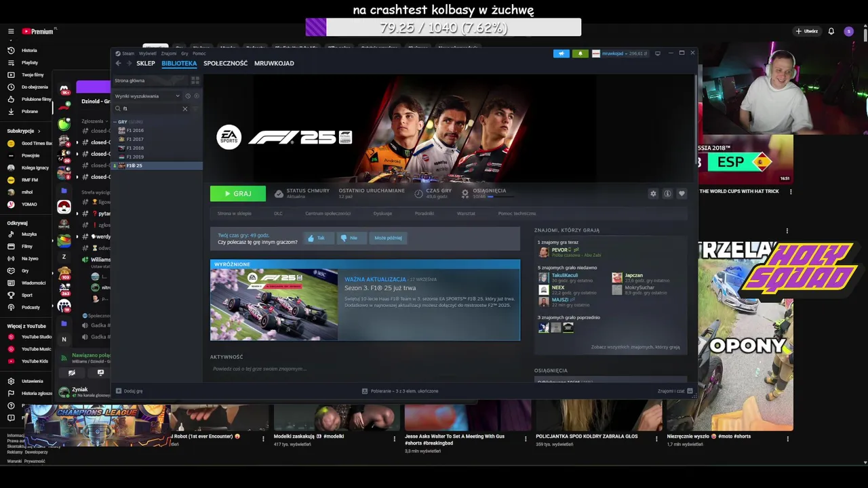
Task: Clear the library search with X
Action: [184, 108]
